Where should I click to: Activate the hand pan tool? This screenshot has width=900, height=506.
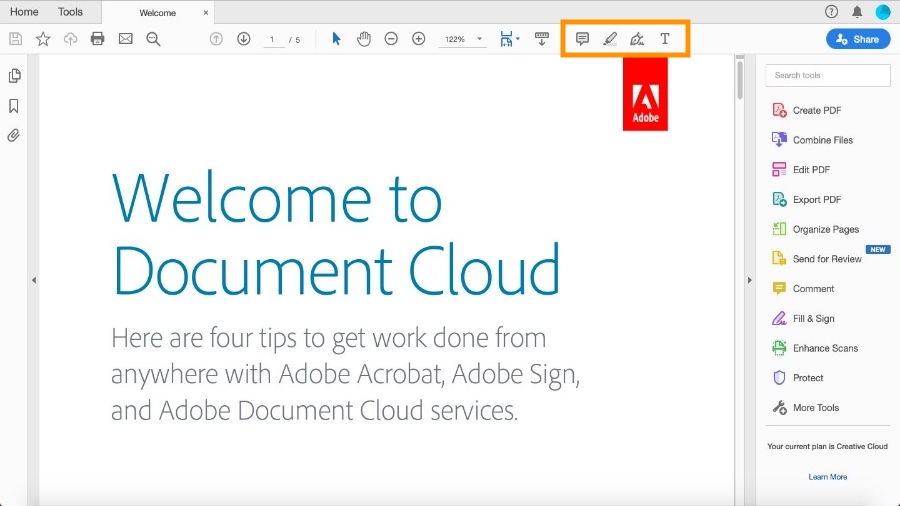(x=363, y=39)
